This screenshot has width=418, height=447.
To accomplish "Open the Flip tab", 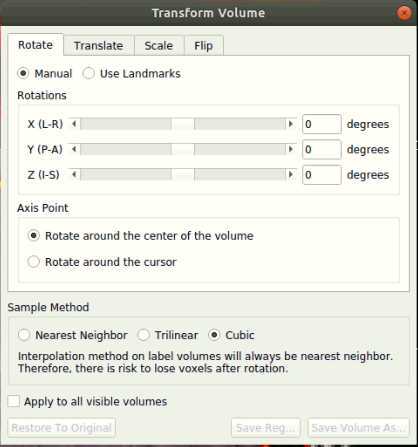I will 204,46.
